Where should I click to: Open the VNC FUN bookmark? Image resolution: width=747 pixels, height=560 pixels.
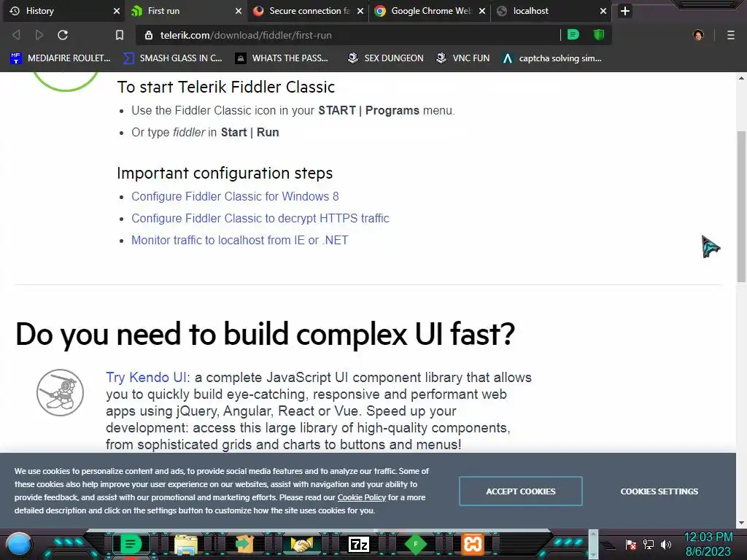point(463,58)
